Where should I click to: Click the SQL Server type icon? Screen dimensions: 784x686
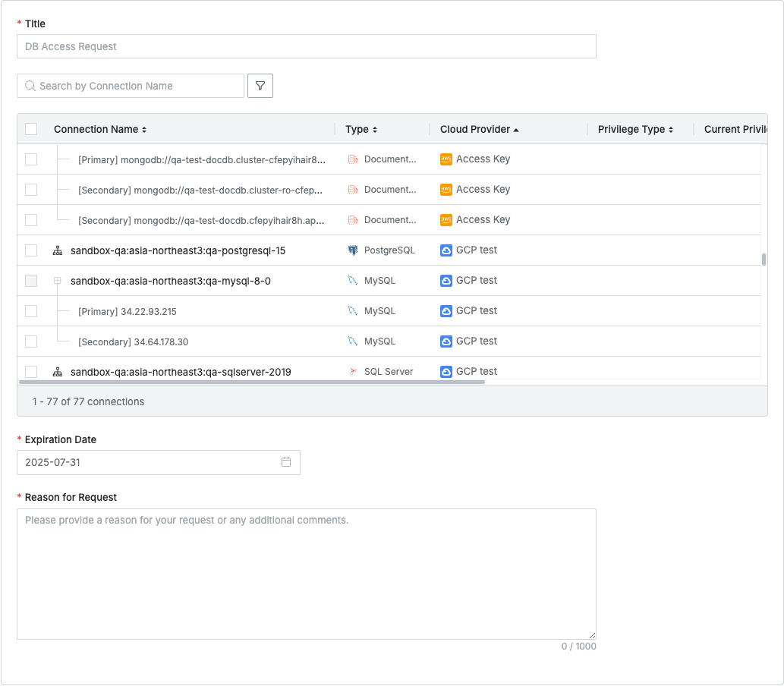click(x=352, y=372)
